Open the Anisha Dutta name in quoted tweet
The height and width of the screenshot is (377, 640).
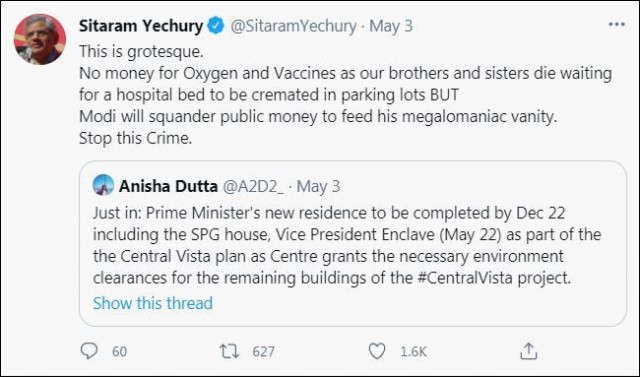168,186
